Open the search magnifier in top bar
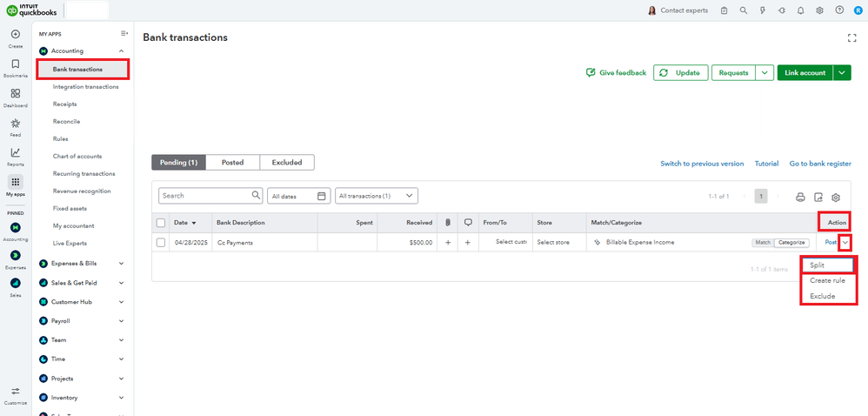This screenshot has width=868, height=416. tap(744, 10)
